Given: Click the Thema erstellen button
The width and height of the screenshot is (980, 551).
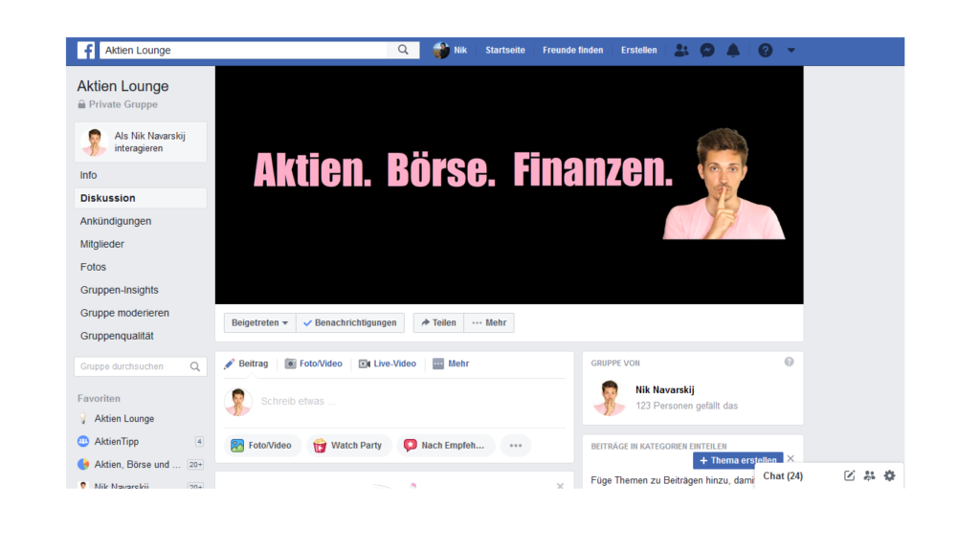Looking at the screenshot, I should [x=738, y=460].
